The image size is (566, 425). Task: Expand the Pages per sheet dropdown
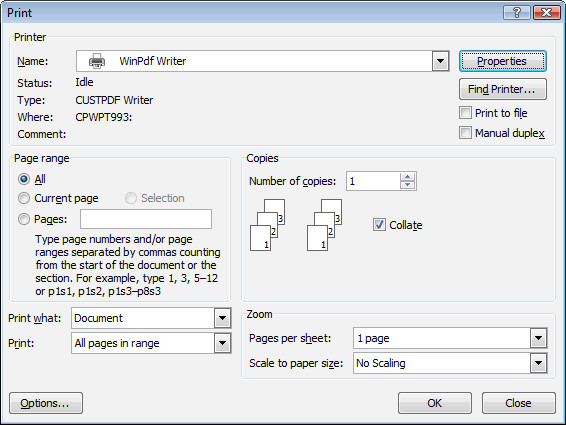[x=539, y=338]
